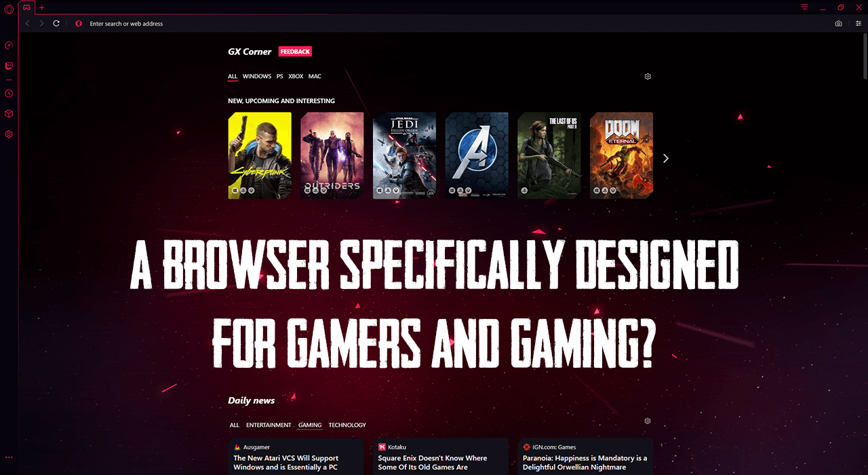Viewport: 868px width, 475px height.
Task: Open The Last of Us card
Action: pos(549,155)
